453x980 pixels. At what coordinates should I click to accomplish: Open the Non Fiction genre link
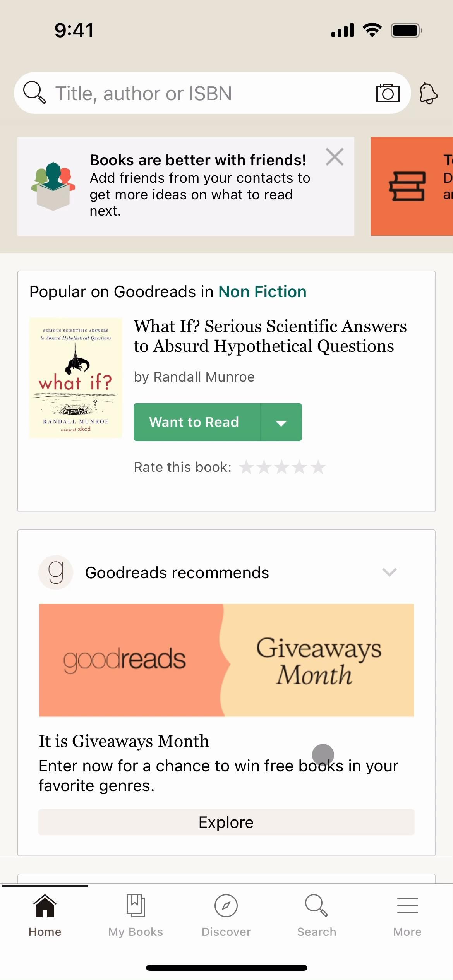[x=262, y=292]
